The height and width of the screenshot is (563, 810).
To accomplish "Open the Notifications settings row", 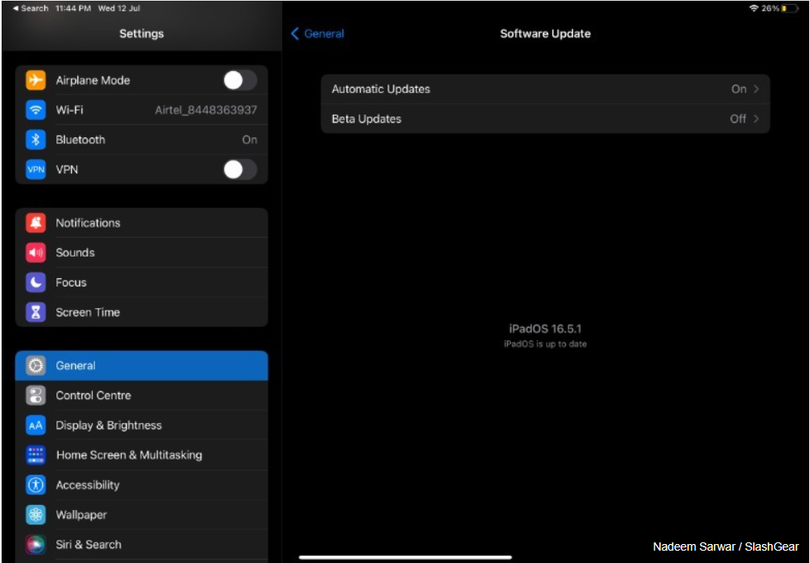I will [x=142, y=223].
